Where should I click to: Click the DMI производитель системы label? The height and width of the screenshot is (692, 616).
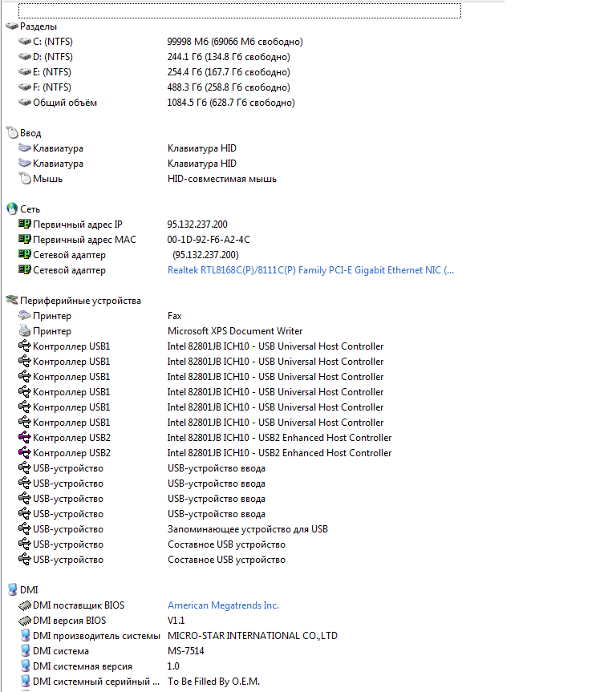(96, 636)
